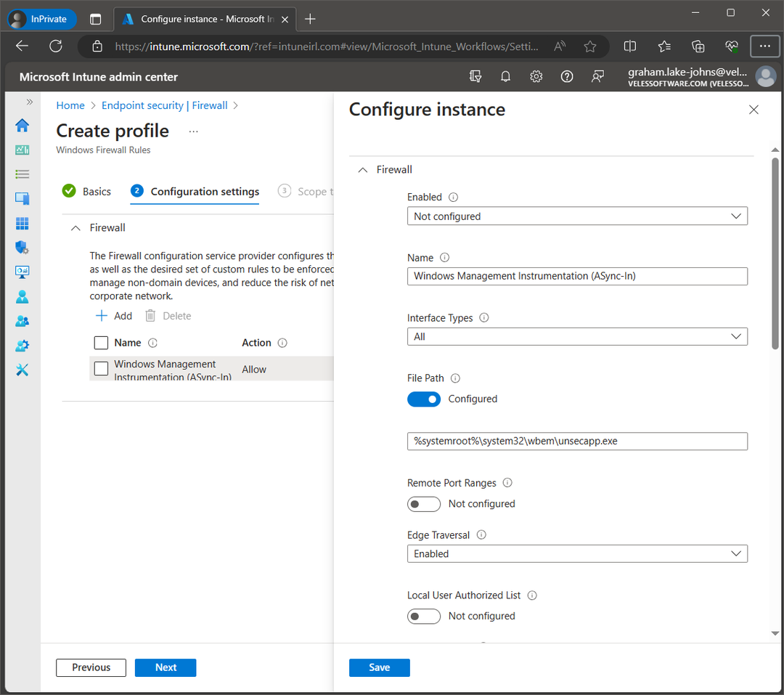Open Dashboard icon in sidebar

[x=22, y=150]
